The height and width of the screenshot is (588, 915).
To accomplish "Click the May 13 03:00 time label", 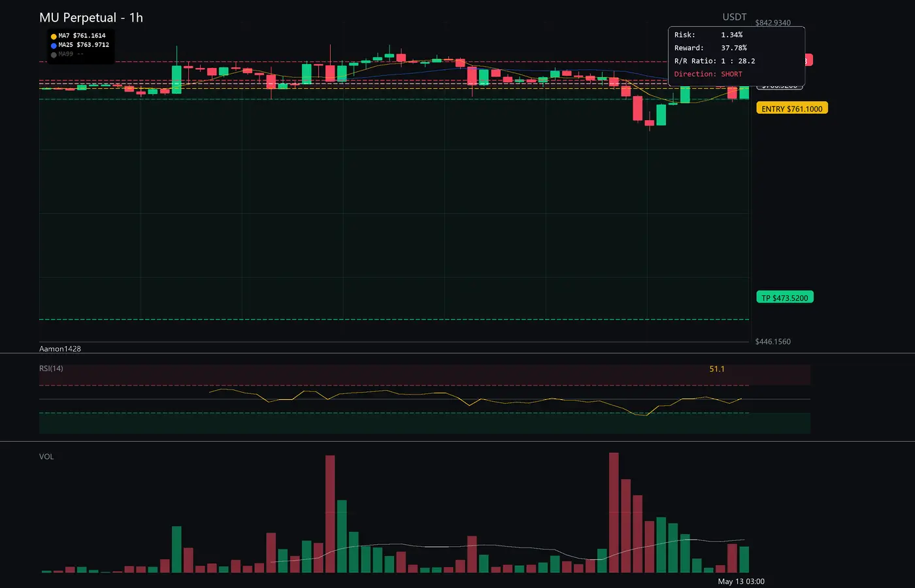I will coord(741,581).
